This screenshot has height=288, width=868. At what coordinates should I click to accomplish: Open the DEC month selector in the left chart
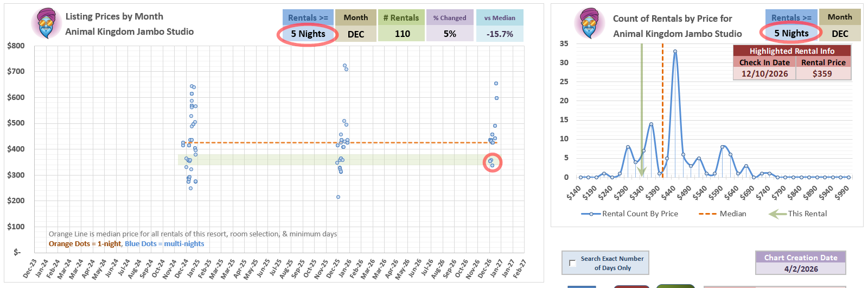pos(355,34)
